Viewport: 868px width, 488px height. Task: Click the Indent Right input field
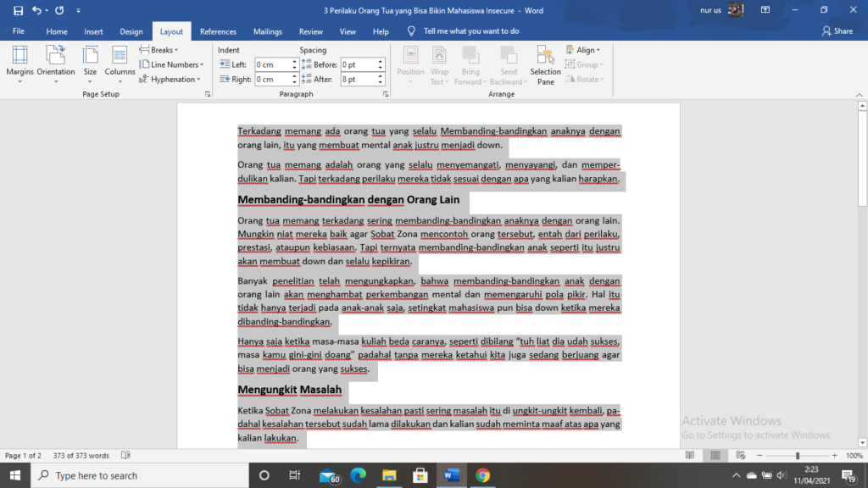tap(272, 79)
